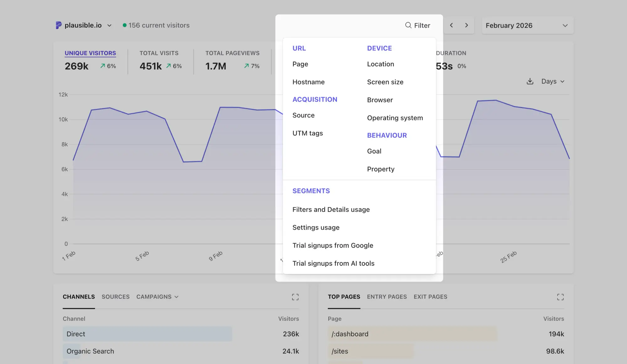Expand the Top Pages panel fullscreen icon
This screenshot has width=627, height=364.
(560, 297)
